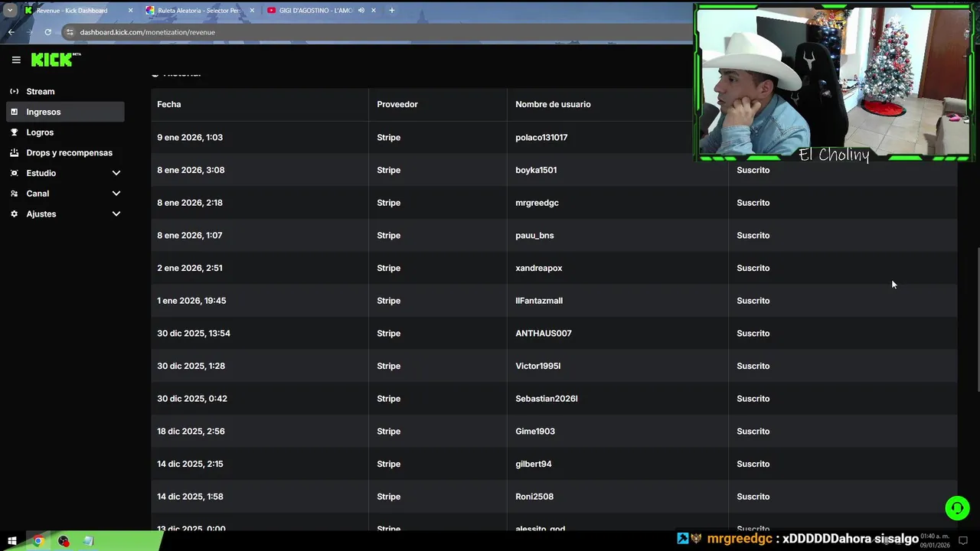The image size is (980, 551).
Task: Click the Drops y recompensas icon
Action: [14, 152]
